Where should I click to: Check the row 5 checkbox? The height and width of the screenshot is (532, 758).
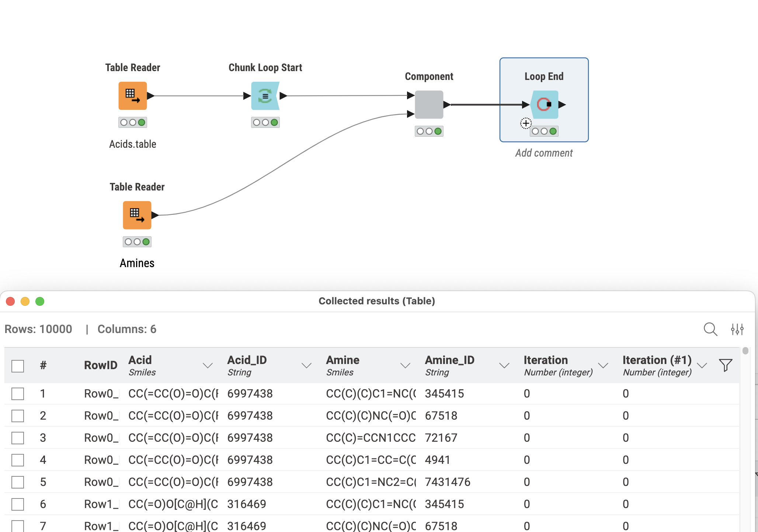click(18, 482)
